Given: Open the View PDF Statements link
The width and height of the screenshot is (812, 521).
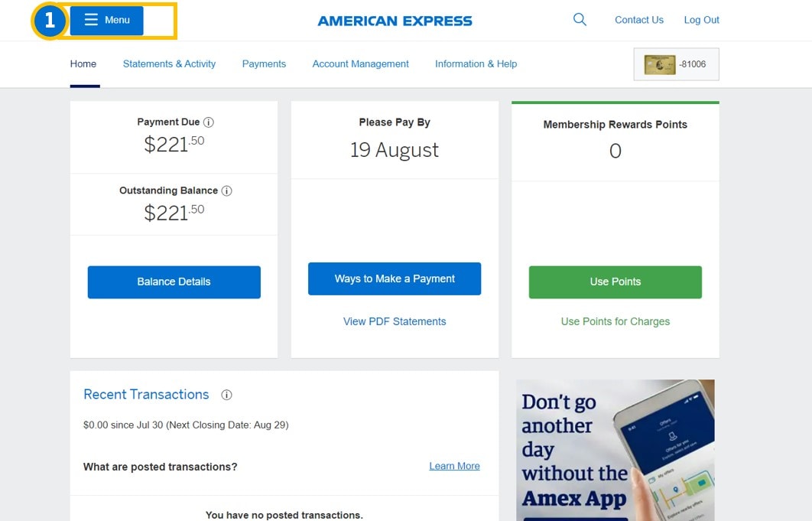Looking at the screenshot, I should click(x=395, y=321).
